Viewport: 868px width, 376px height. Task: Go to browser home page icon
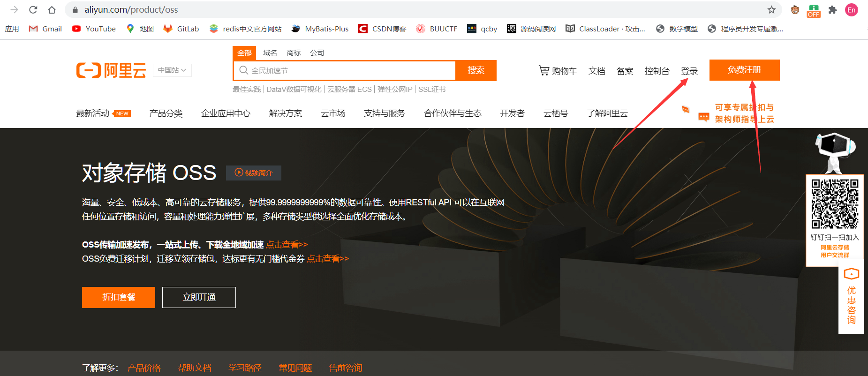(52, 9)
